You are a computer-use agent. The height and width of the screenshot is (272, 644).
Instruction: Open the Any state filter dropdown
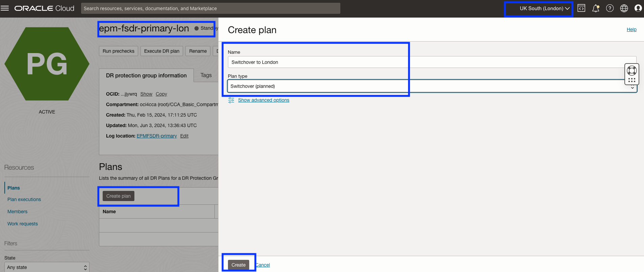(x=47, y=267)
